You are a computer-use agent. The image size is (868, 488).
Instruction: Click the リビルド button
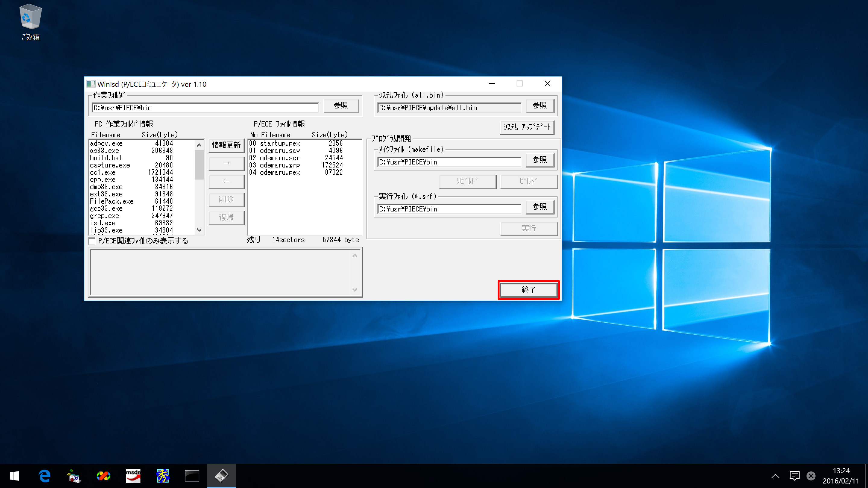468,182
